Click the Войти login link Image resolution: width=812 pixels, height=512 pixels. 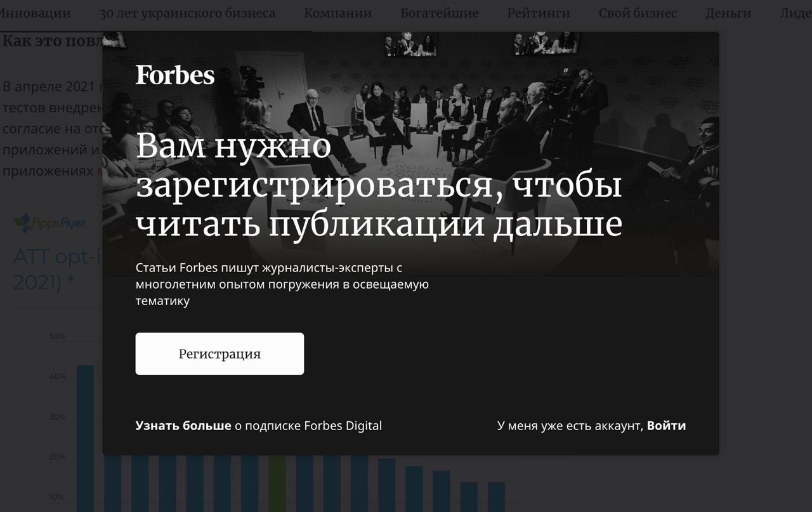(x=666, y=426)
